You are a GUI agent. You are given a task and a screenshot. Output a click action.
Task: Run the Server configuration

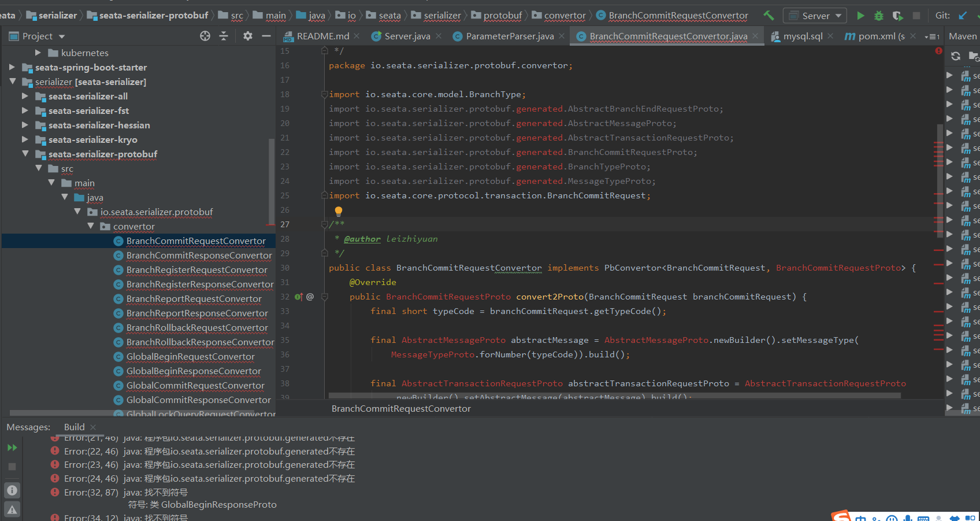tap(860, 16)
